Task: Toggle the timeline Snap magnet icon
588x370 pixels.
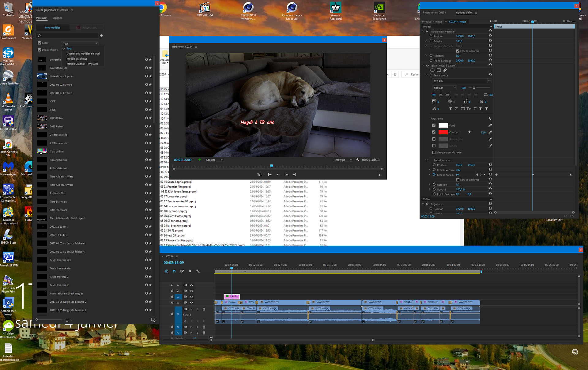Action: click(x=174, y=271)
